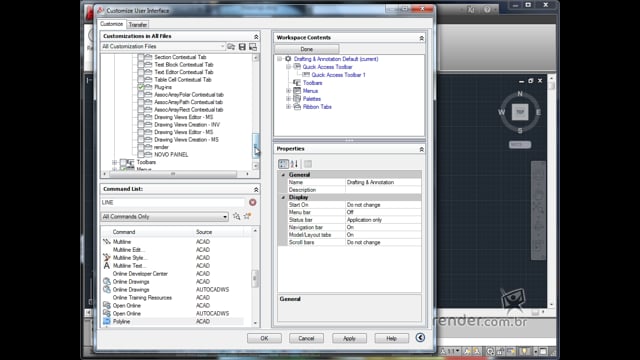Click the W direction on the ViewCube compass
Screen dimensions: 640x360
[502, 112]
